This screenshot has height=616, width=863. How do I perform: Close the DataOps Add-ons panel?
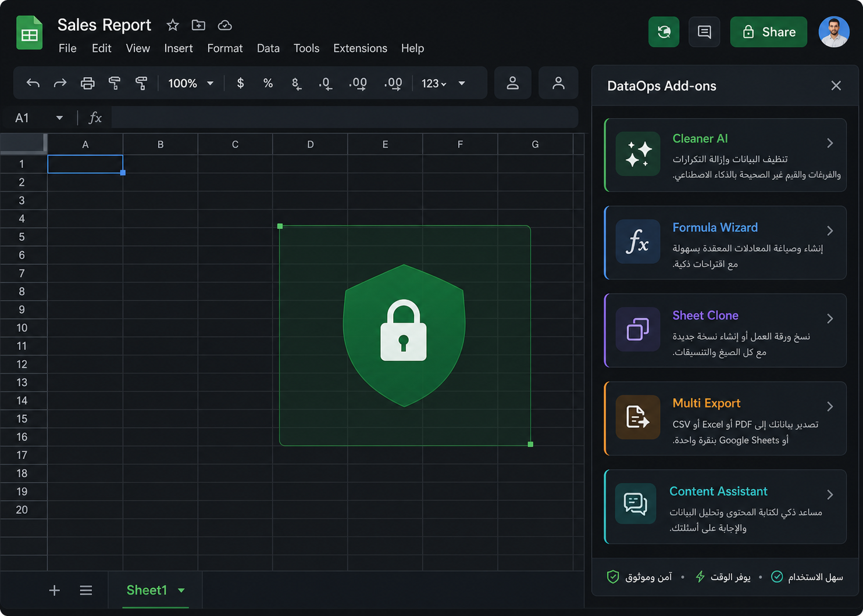(836, 85)
